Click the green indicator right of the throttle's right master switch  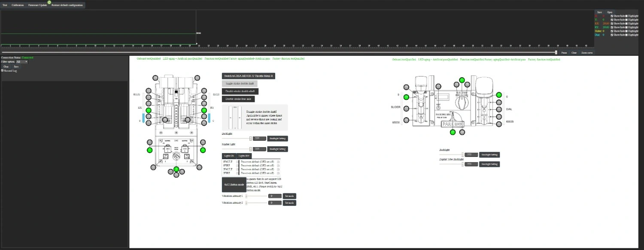coord(203,150)
